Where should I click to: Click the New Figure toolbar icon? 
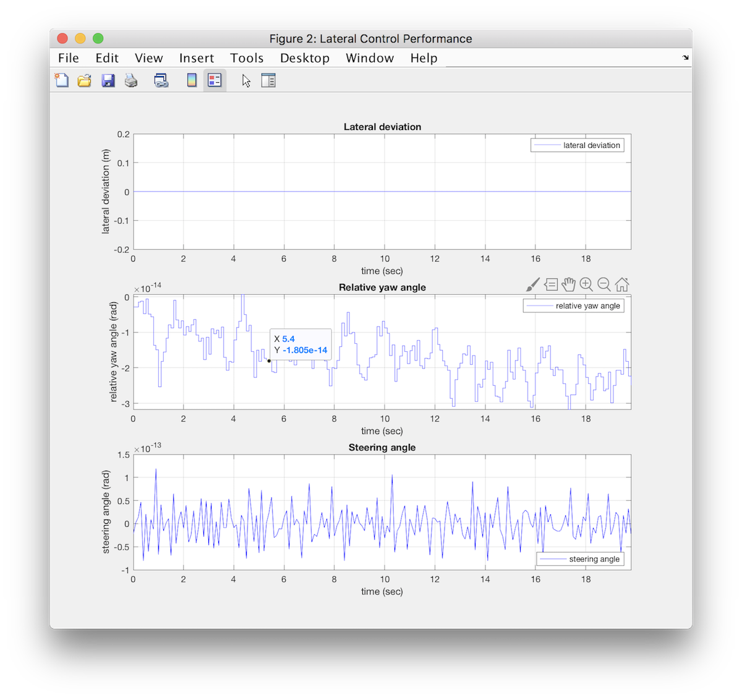tap(62, 80)
